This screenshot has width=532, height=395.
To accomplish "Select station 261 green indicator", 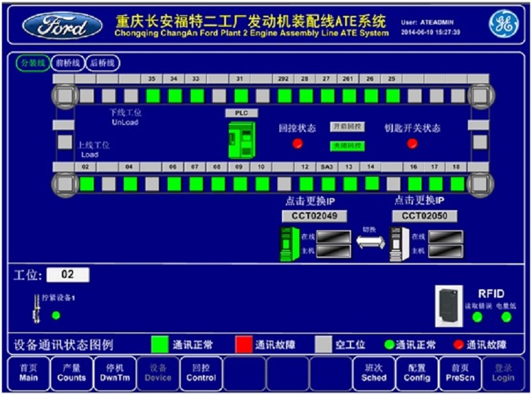I will (x=349, y=96).
